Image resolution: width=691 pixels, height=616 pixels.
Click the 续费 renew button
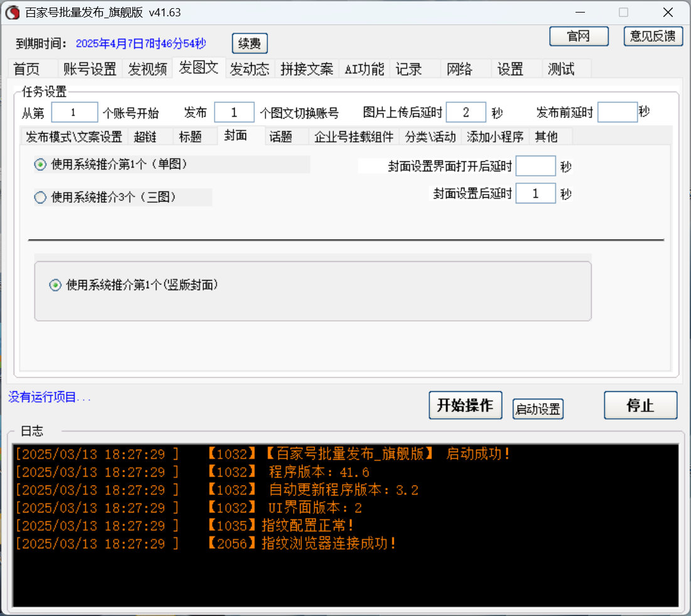point(249,43)
